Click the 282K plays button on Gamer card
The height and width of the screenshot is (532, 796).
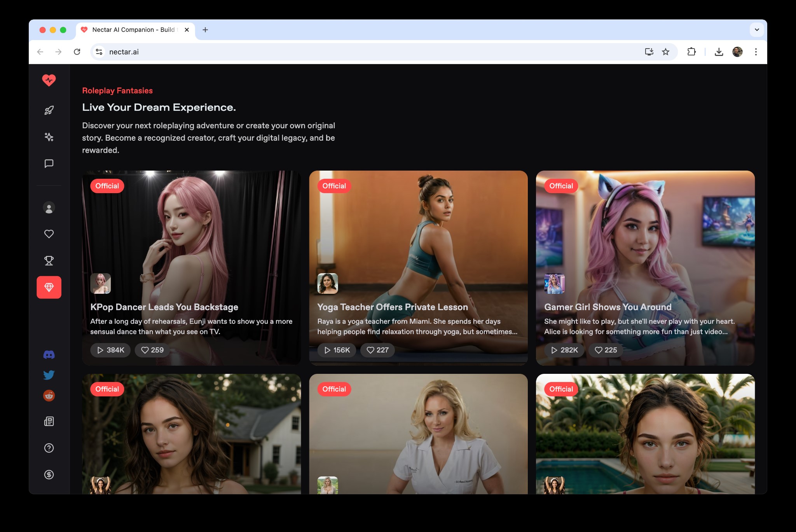(x=564, y=350)
